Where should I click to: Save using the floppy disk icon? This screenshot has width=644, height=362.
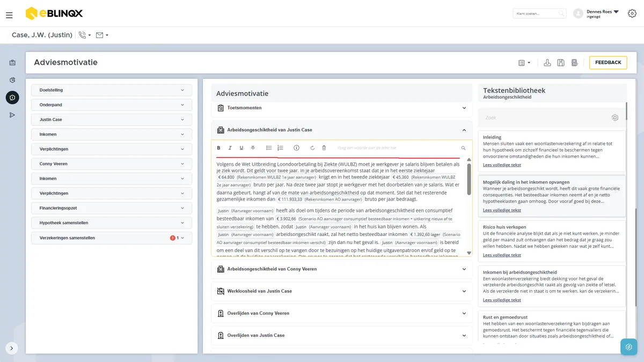click(561, 63)
